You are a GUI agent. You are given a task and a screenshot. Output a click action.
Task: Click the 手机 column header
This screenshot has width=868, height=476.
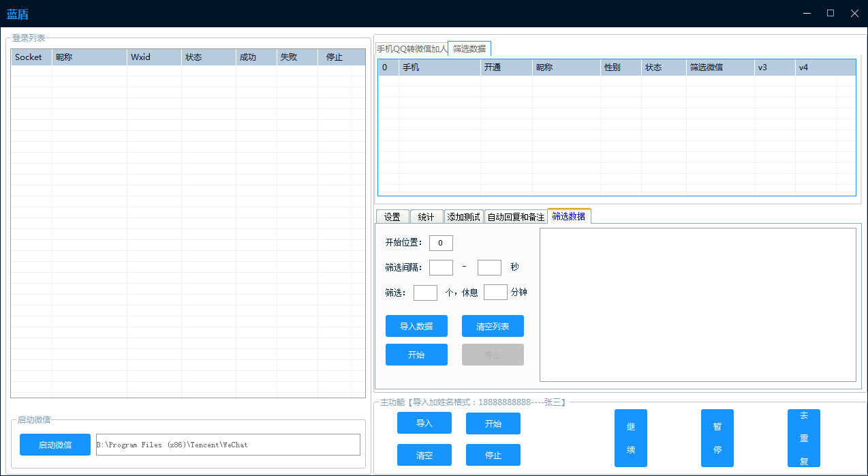[x=439, y=68]
